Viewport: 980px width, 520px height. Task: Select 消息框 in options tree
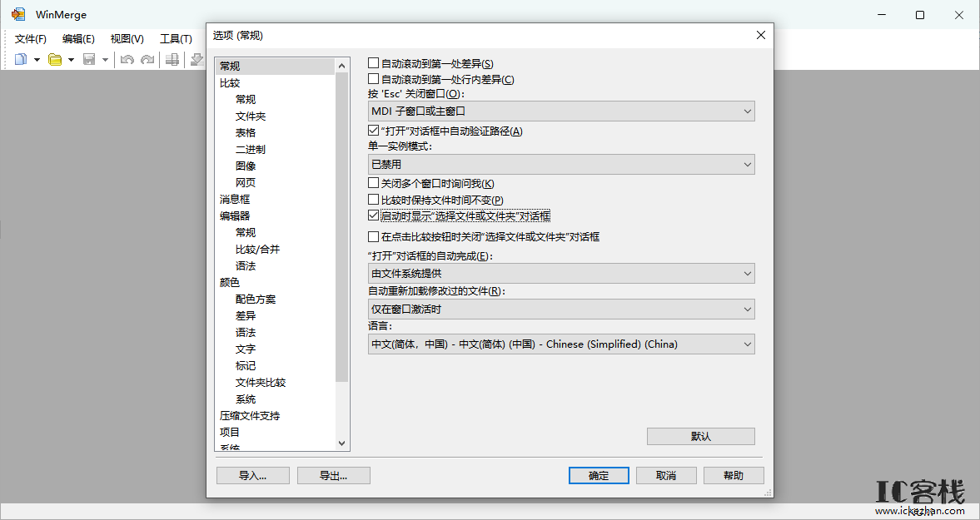(235, 199)
